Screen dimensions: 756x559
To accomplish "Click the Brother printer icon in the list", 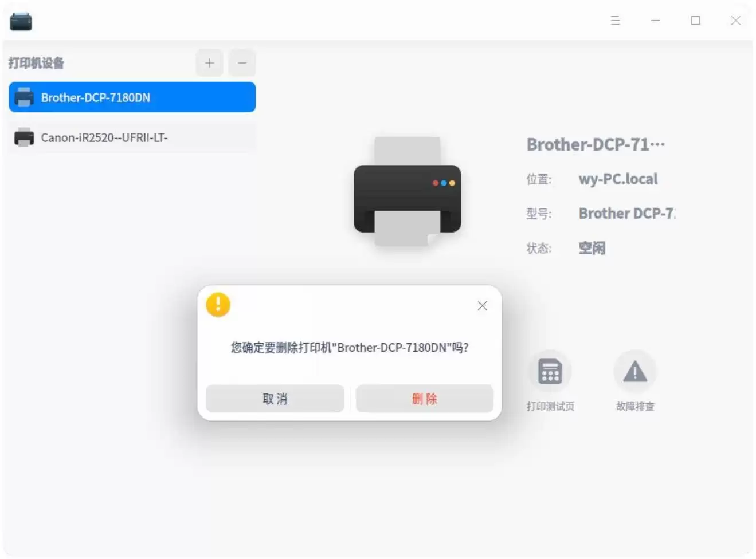I will [x=23, y=97].
